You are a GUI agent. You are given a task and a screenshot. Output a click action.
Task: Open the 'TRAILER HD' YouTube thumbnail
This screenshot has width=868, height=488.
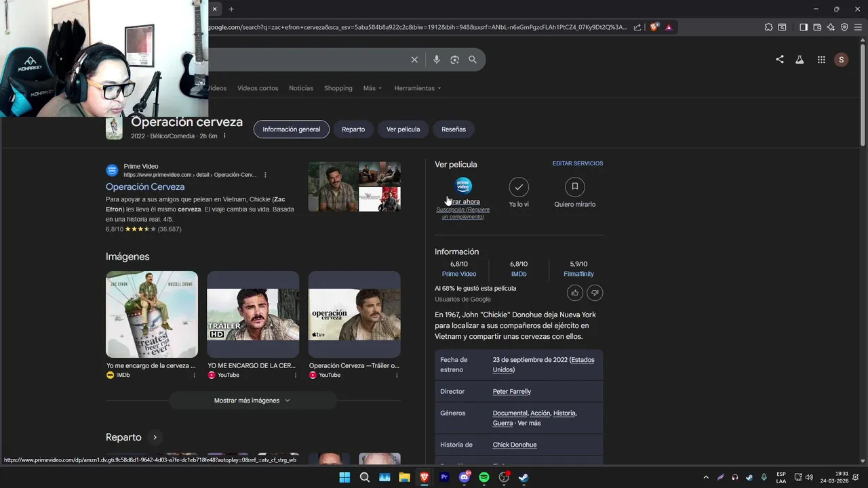pos(253,314)
